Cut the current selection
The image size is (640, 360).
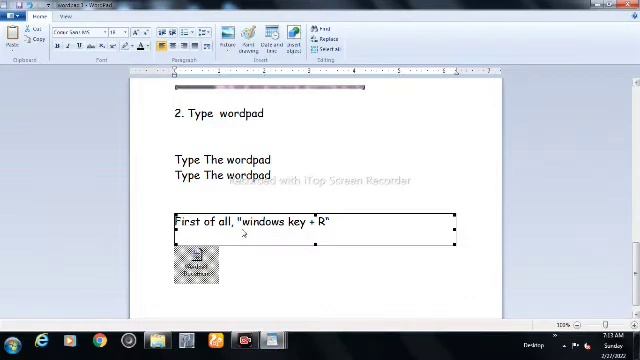pos(33,29)
